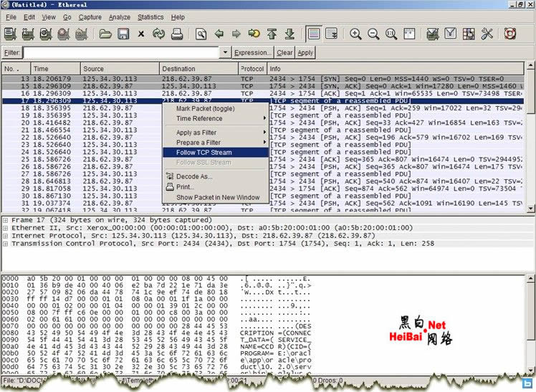Reload the capture file icon
Screen dimensions: 536x392
[158, 34]
